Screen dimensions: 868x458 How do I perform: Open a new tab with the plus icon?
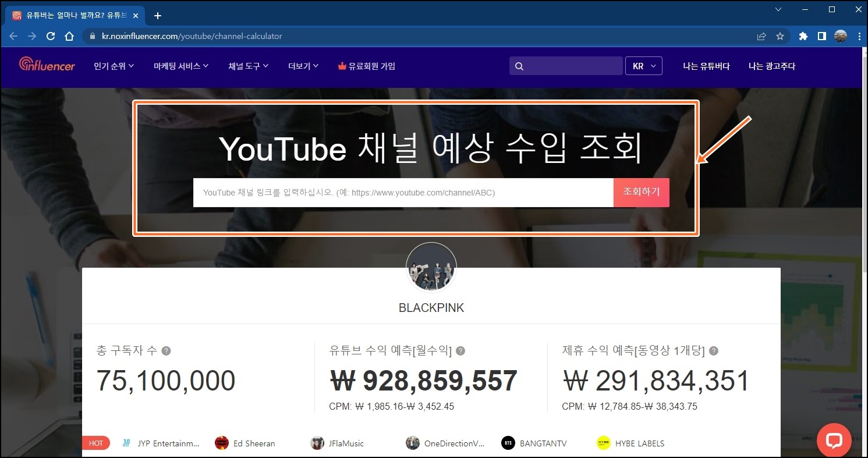tap(157, 16)
